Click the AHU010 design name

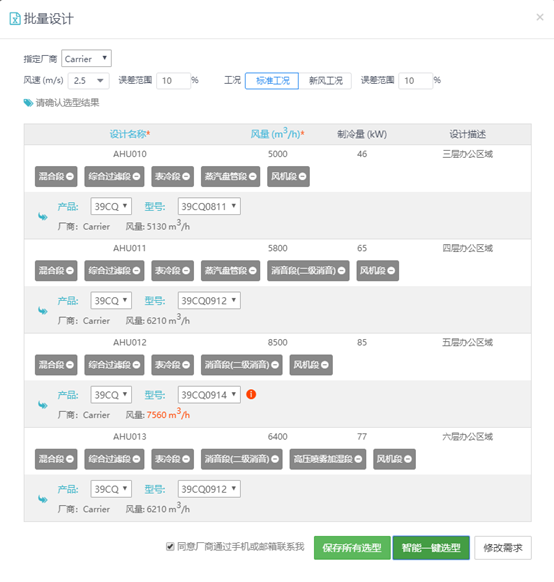[x=130, y=154]
